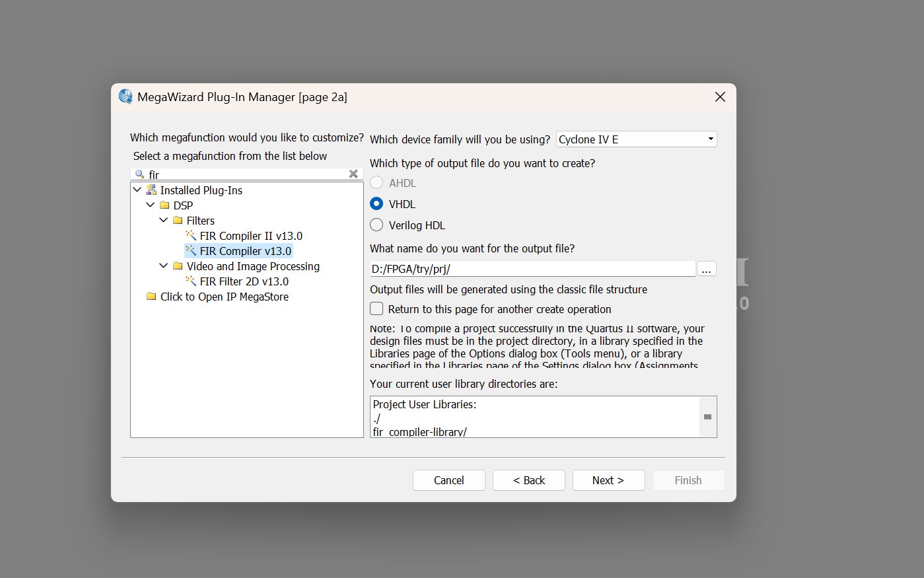Enable Return to this page for another create operation

click(376, 309)
